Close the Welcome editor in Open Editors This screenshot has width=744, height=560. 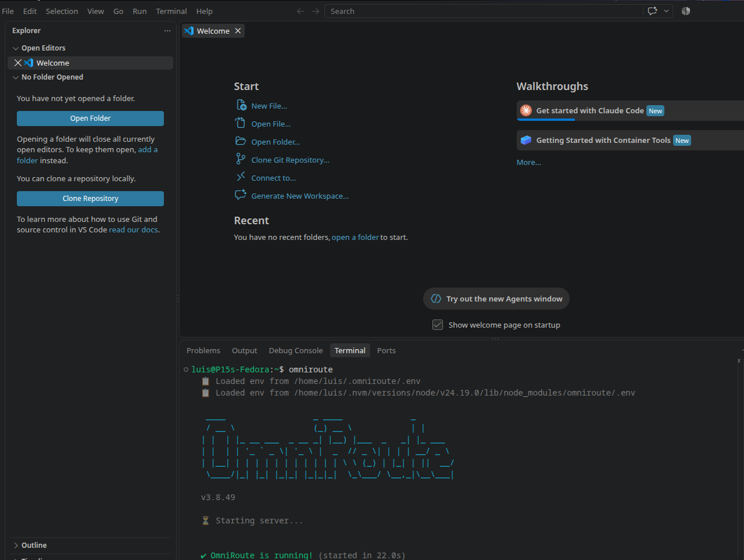tap(18, 63)
